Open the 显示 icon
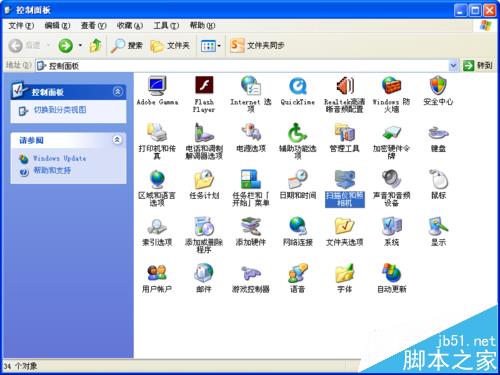Image resolution: width=500 pixels, height=375 pixels. click(438, 226)
